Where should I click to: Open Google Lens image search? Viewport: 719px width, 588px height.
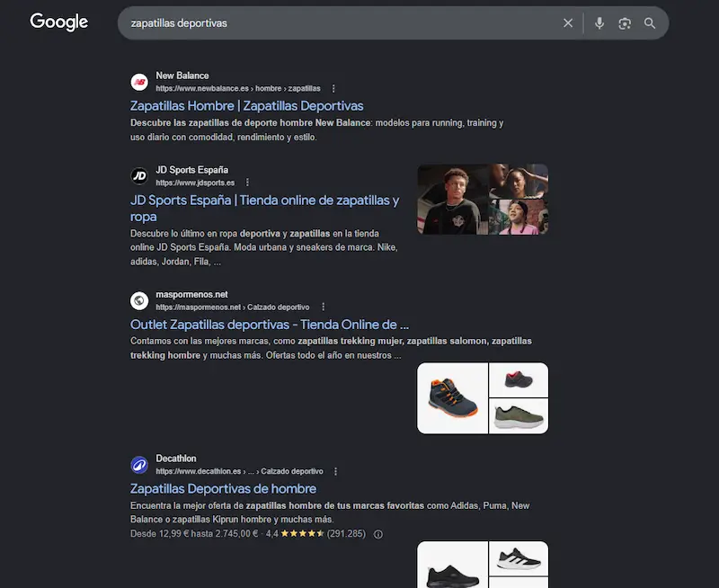coord(625,23)
